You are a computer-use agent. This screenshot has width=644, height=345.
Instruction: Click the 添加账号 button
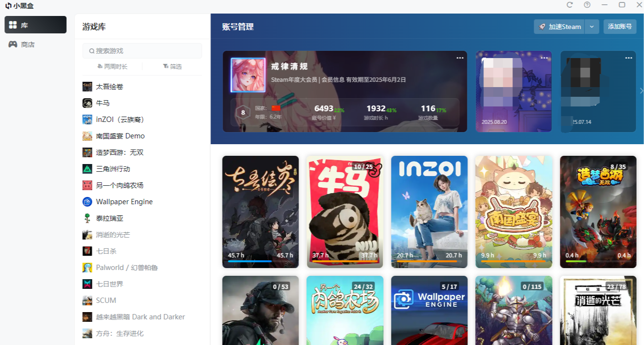620,27
